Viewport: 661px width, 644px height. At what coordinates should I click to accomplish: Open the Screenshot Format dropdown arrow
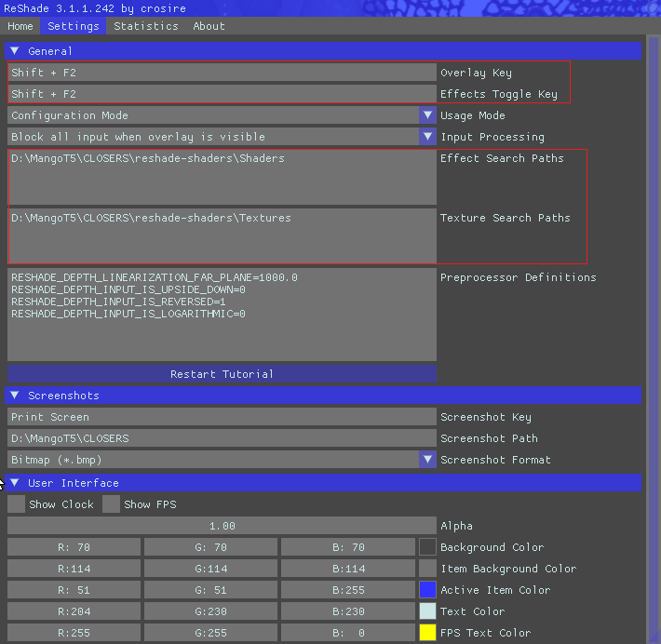point(427,460)
